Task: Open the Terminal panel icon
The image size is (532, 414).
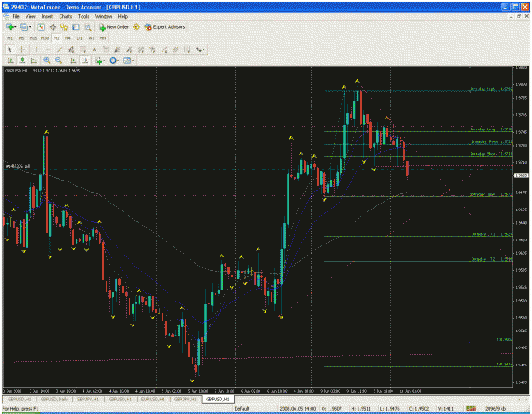Action: click(76, 26)
